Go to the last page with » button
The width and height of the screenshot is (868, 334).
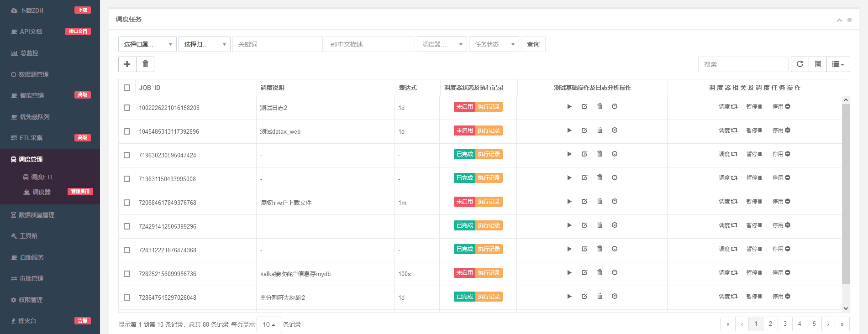pyautogui.click(x=842, y=324)
